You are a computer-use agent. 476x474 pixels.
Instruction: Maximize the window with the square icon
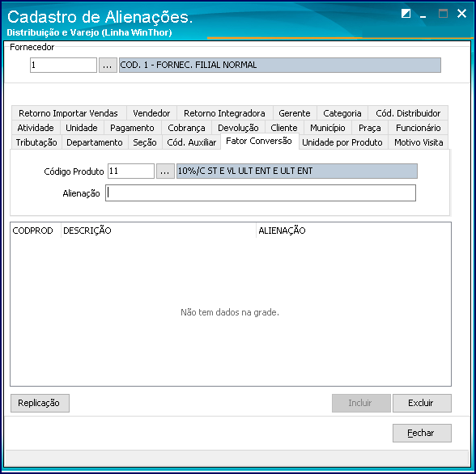443,13
